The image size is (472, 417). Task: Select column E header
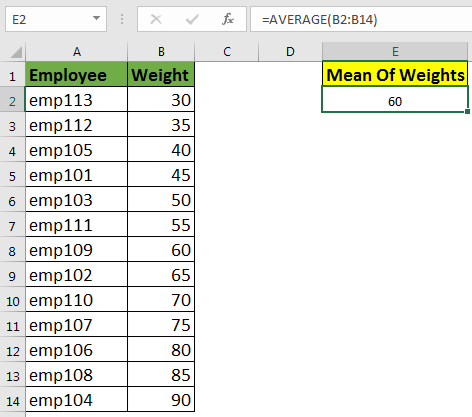[395, 52]
